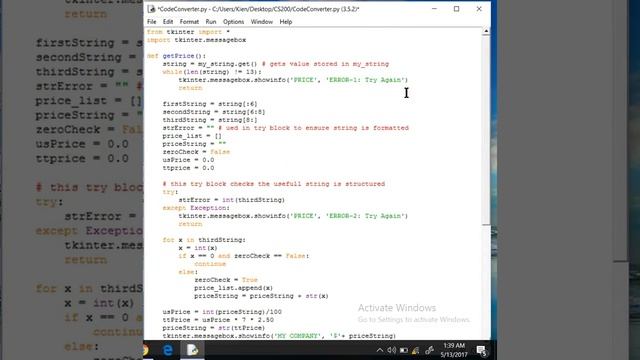Select the Python IDLE taskbar icon
The height and width of the screenshot is (360, 640).
(x=192, y=350)
